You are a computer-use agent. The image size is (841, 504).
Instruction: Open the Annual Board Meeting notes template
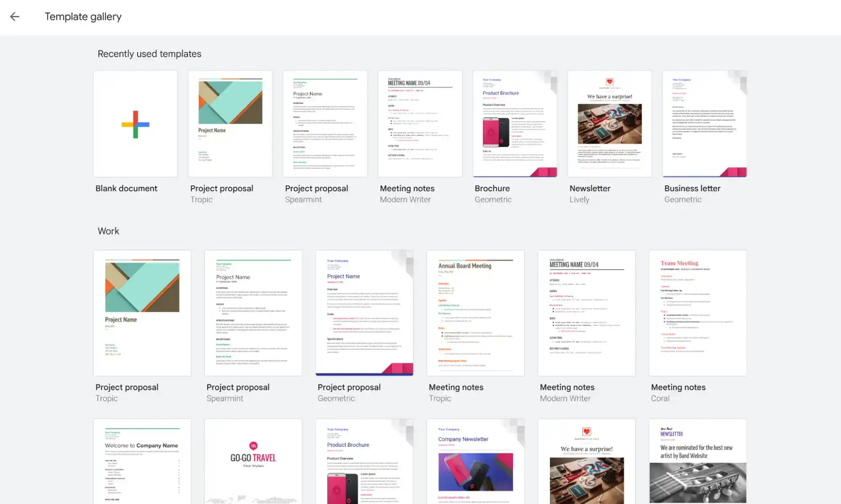[475, 312]
